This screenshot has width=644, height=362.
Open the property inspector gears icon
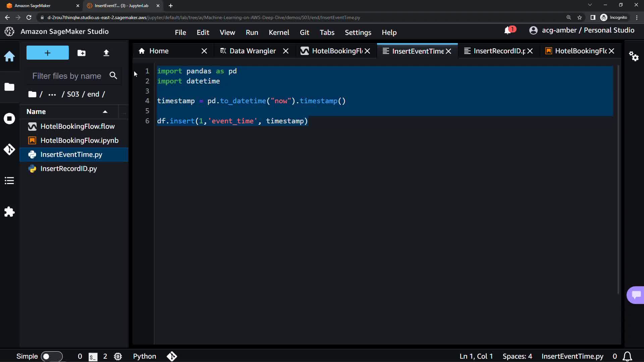[634, 56]
